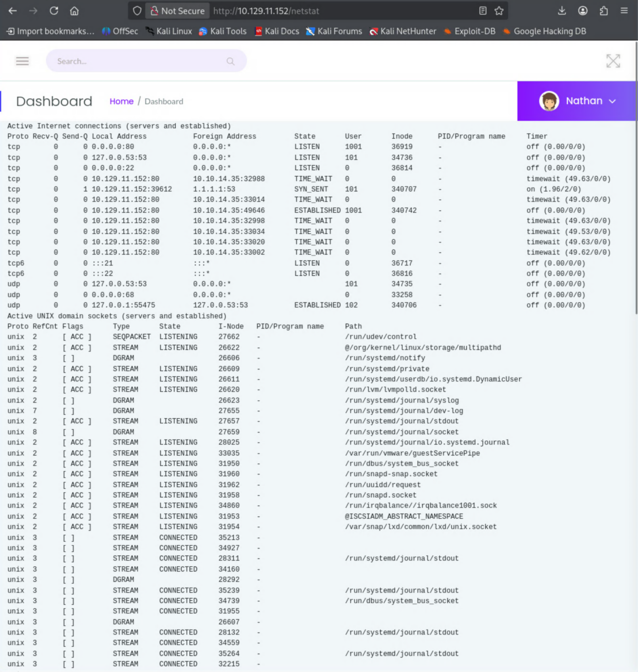This screenshot has width=638, height=672.
Task: Click Nathan's avatar picture
Action: click(x=549, y=101)
